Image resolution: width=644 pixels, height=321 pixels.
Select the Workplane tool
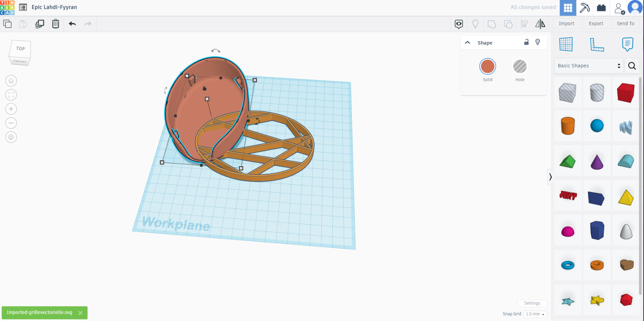click(566, 44)
